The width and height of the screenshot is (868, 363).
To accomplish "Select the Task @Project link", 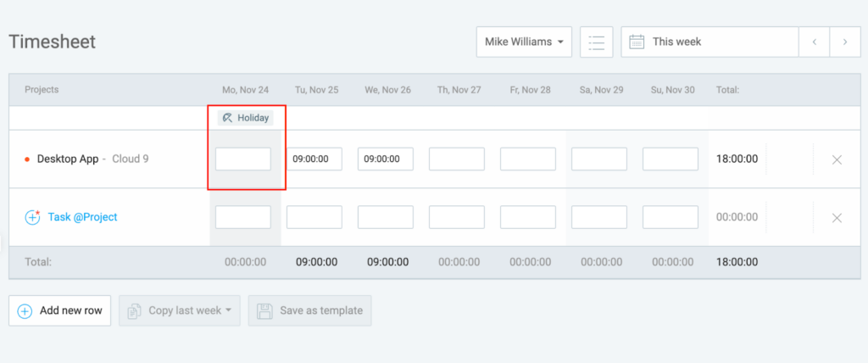I will click(82, 217).
